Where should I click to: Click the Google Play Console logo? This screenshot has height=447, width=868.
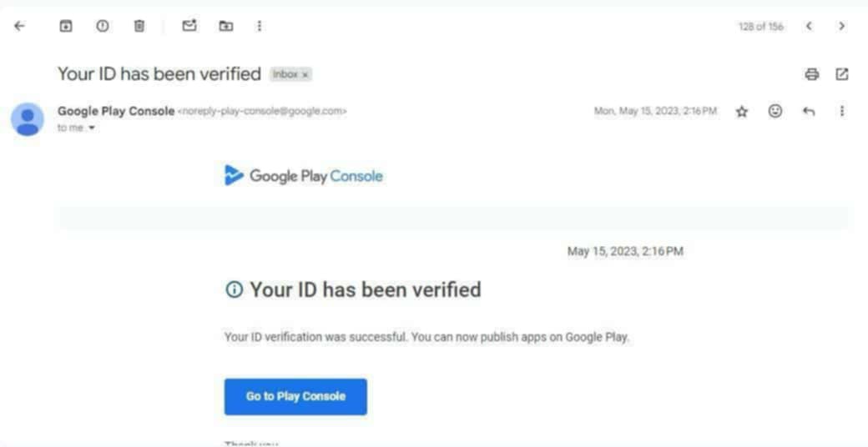(x=304, y=176)
